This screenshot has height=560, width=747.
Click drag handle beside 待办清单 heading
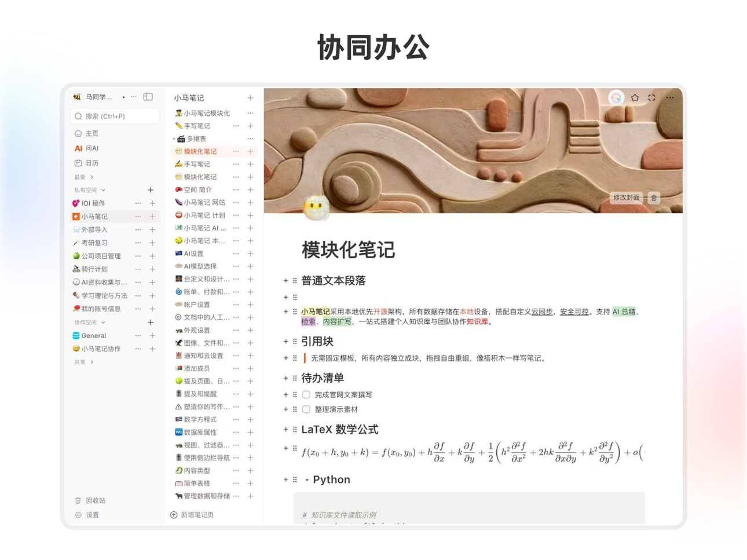[295, 378]
